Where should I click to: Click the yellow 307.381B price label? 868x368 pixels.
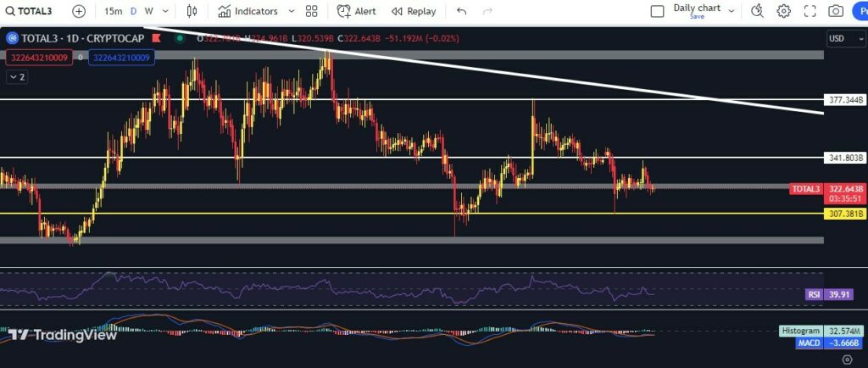pyautogui.click(x=845, y=214)
